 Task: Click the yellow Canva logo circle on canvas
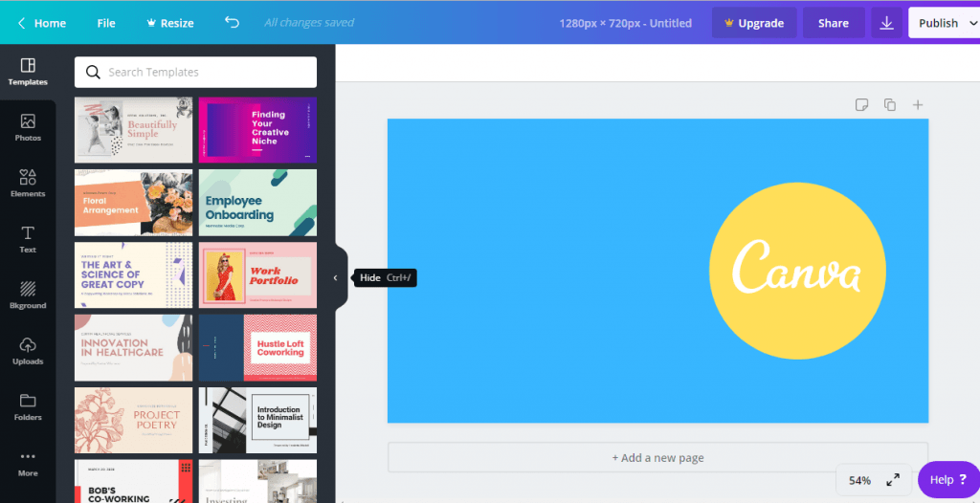coord(797,272)
